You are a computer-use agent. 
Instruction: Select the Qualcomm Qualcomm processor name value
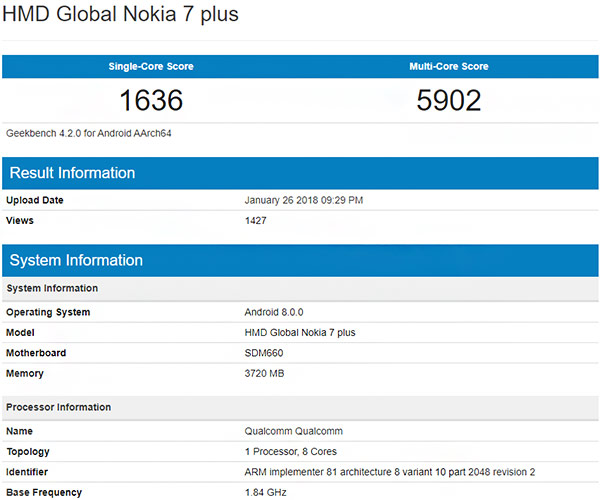pyautogui.click(x=293, y=432)
